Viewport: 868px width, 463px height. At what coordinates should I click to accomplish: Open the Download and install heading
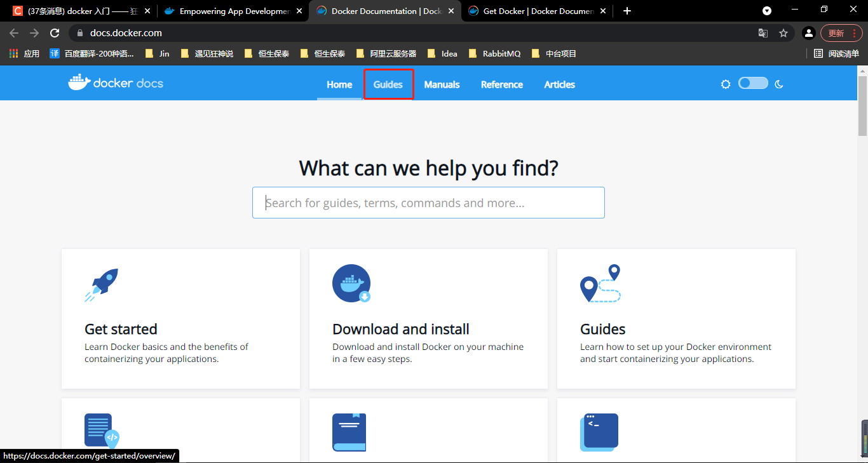pyautogui.click(x=401, y=329)
